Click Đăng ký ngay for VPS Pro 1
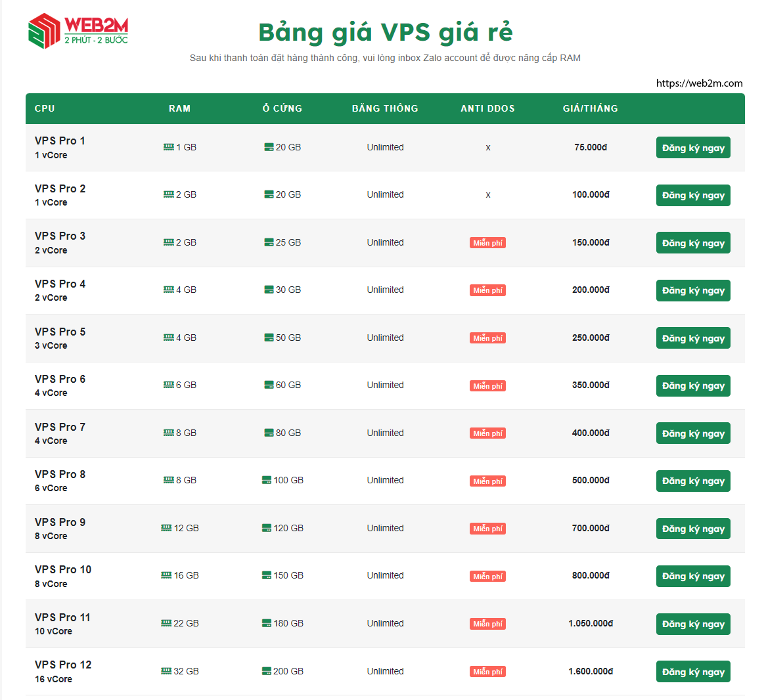 pyautogui.click(x=693, y=147)
